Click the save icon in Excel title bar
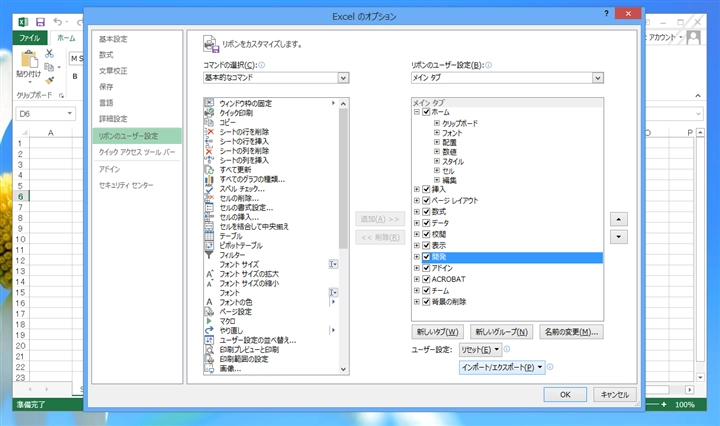720x426 pixels. 40,22
